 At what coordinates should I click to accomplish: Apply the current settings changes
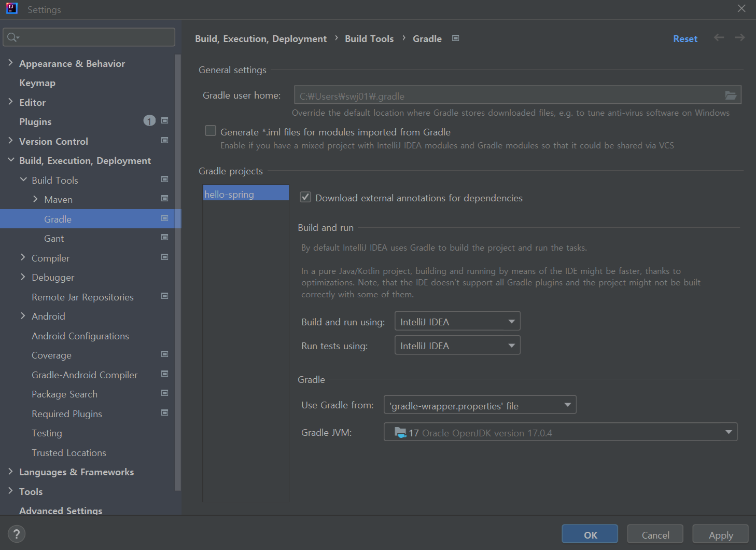click(x=720, y=534)
